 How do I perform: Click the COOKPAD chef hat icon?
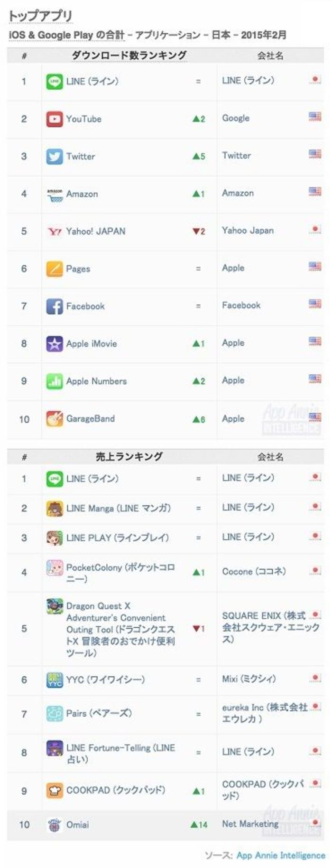(x=54, y=791)
